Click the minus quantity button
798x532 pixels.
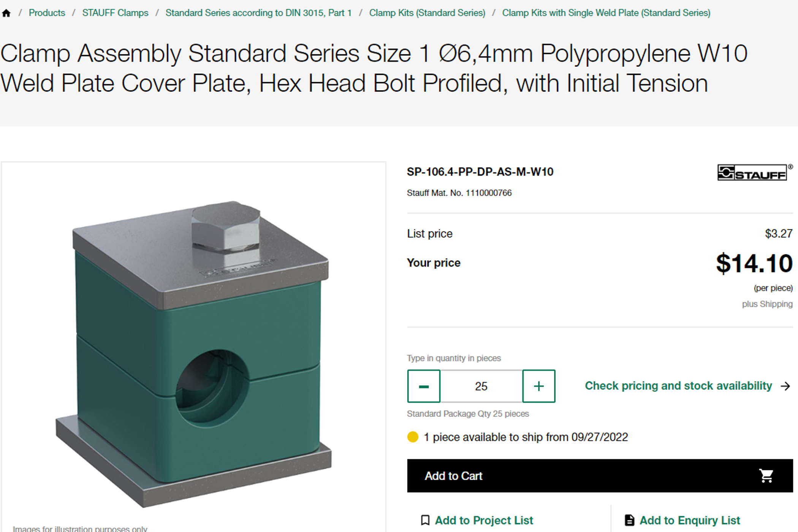424,386
